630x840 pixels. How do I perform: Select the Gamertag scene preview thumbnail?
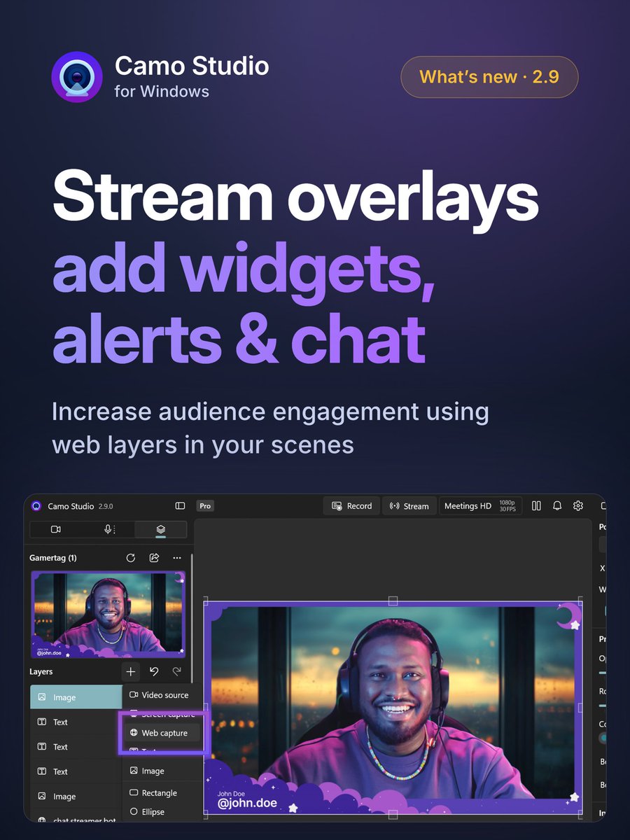tap(108, 615)
